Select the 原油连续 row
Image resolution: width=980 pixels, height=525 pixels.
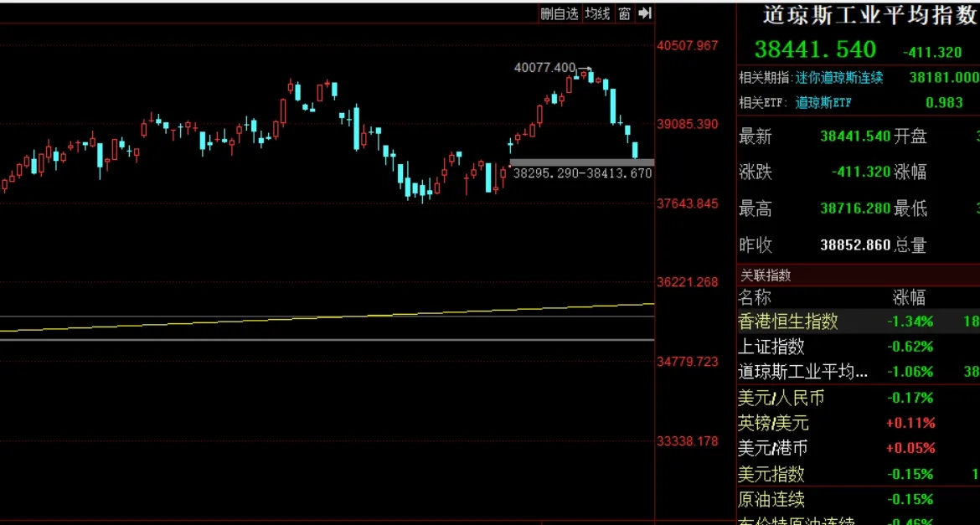(859, 499)
